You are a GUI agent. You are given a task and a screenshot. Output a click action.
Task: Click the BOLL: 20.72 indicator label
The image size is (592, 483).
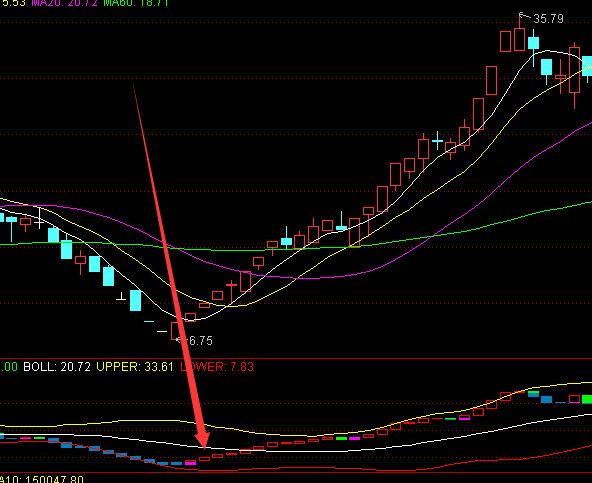57,367
